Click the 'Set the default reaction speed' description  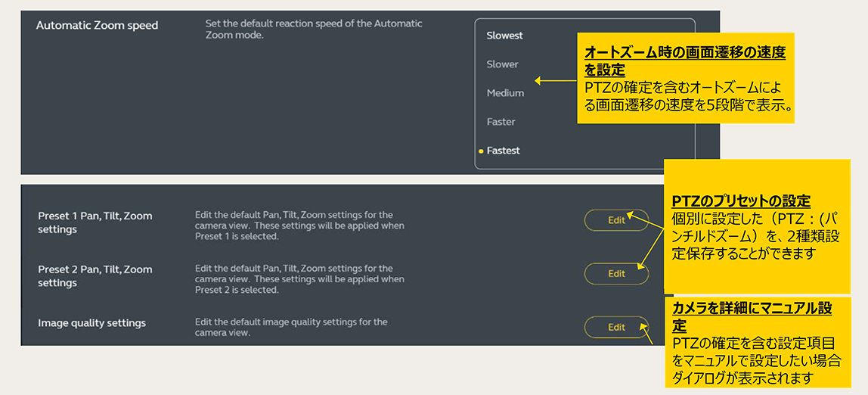(314, 30)
